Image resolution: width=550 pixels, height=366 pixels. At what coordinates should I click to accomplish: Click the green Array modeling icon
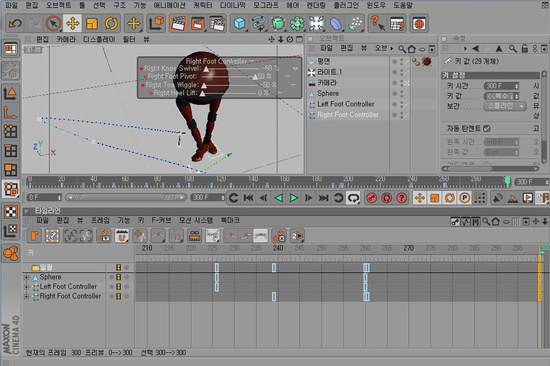point(297,24)
